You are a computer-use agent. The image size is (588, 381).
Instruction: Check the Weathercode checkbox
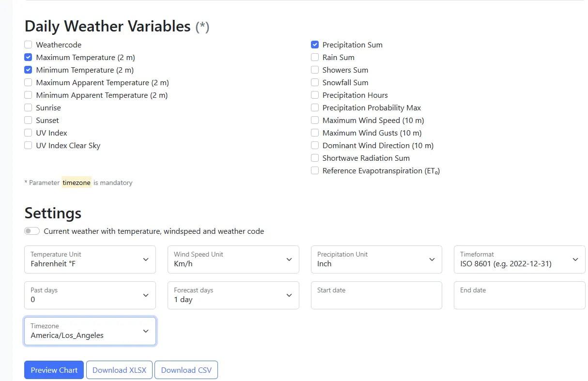pyautogui.click(x=28, y=45)
